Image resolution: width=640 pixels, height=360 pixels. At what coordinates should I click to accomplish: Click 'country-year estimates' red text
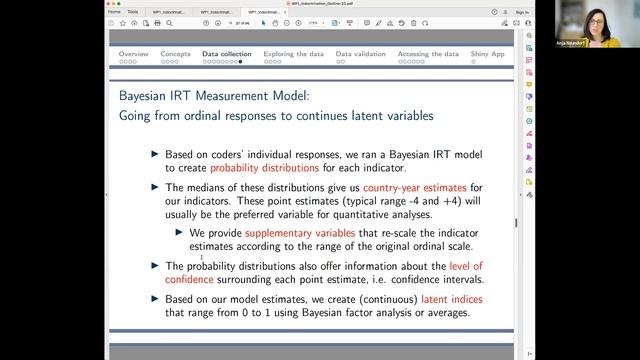[415, 187]
